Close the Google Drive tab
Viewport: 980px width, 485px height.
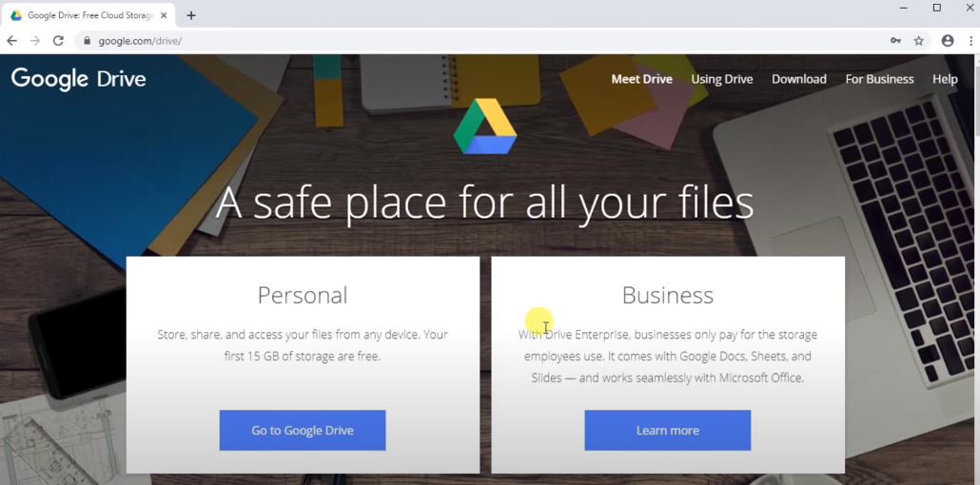click(164, 15)
